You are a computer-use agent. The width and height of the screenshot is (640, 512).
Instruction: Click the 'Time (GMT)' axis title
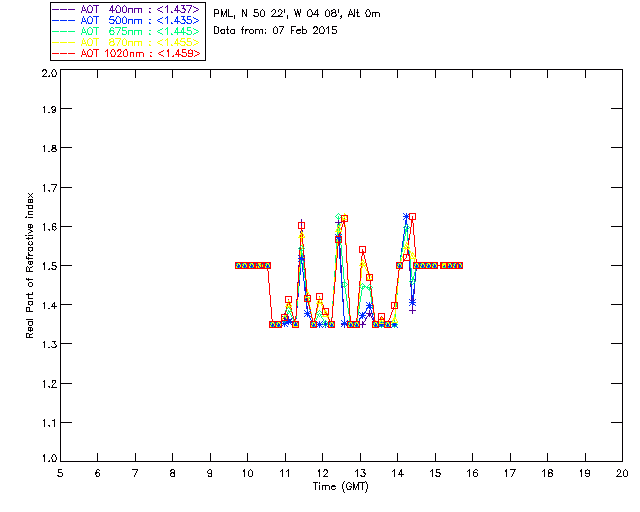(x=340, y=487)
